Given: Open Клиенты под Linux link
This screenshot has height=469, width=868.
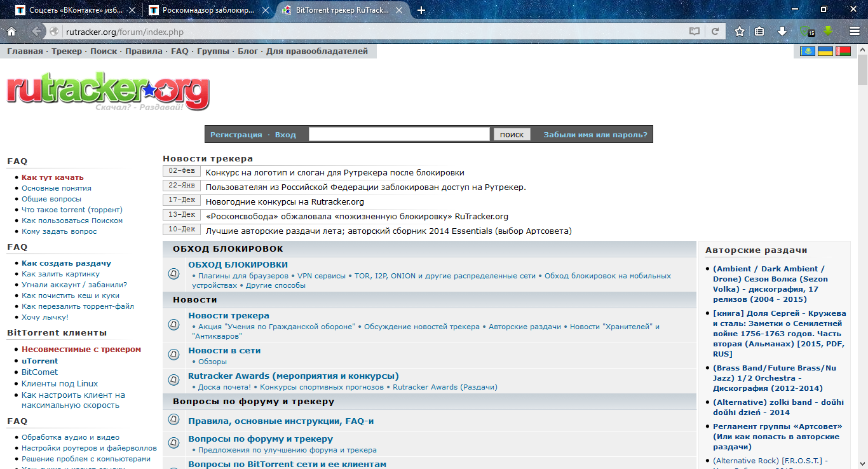Looking at the screenshot, I should pos(60,384).
